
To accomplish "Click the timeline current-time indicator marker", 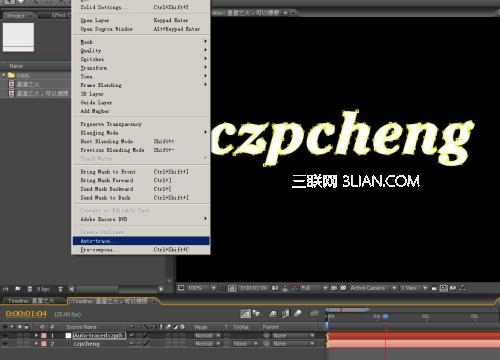I will (x=386, y=316).
